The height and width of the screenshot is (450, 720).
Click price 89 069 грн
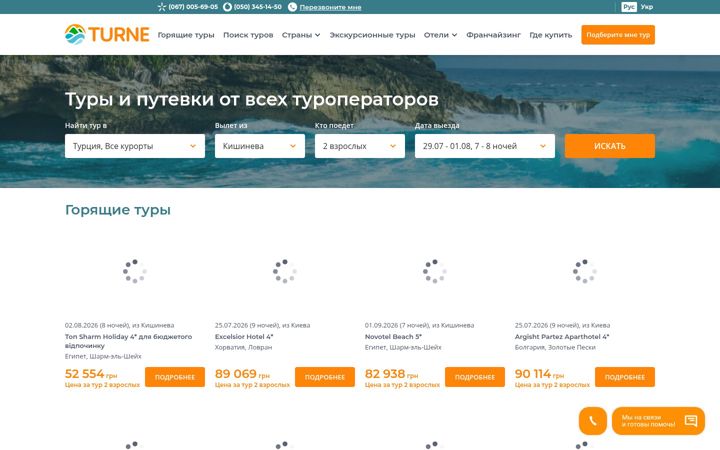242,374
